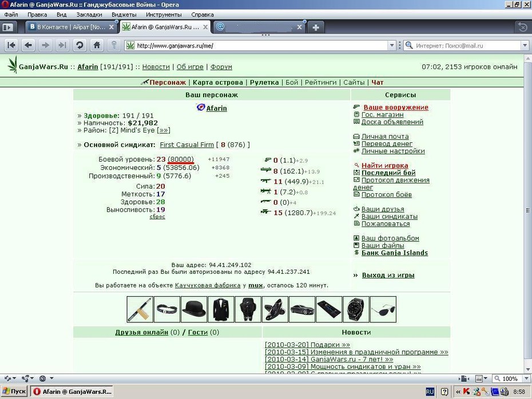The height and width of the screenshot is (399, 532).
Task: Close the mail.ru tab
Action: (300, 27)
